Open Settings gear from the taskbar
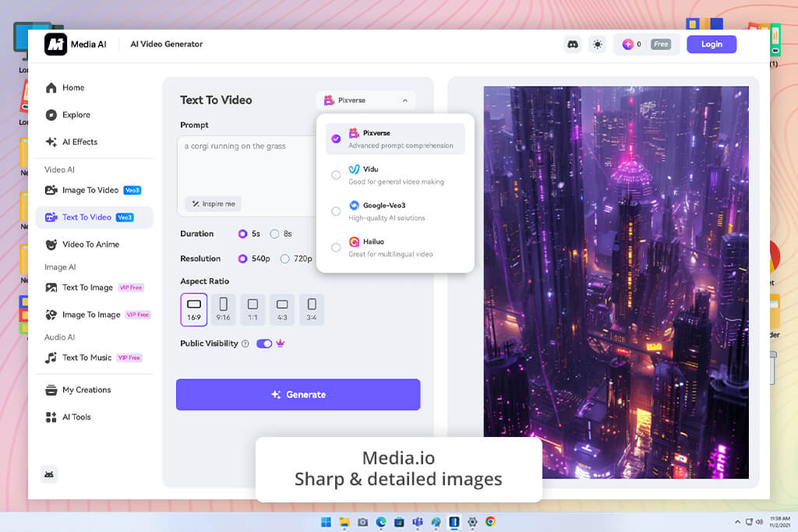Screen dimensions: 798x532 [x=472, y=522]
